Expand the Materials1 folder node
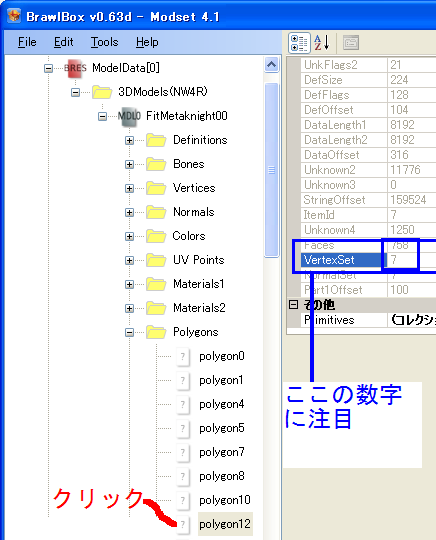436x540 pixels. (x=129, y=284)
